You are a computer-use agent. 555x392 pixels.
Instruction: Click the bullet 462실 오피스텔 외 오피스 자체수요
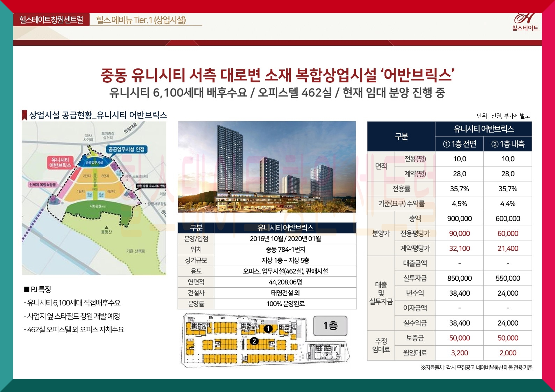[74, 330]
